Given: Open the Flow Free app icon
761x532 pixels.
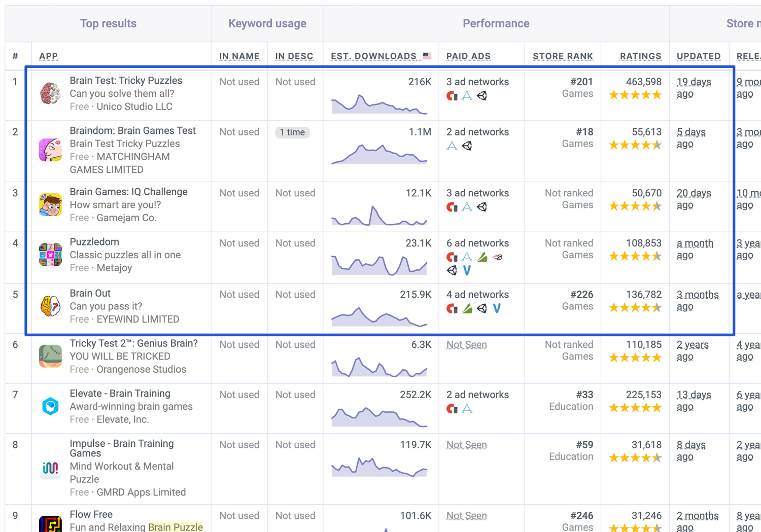Looking at the screenshot, I should click(x=50, y=524).
